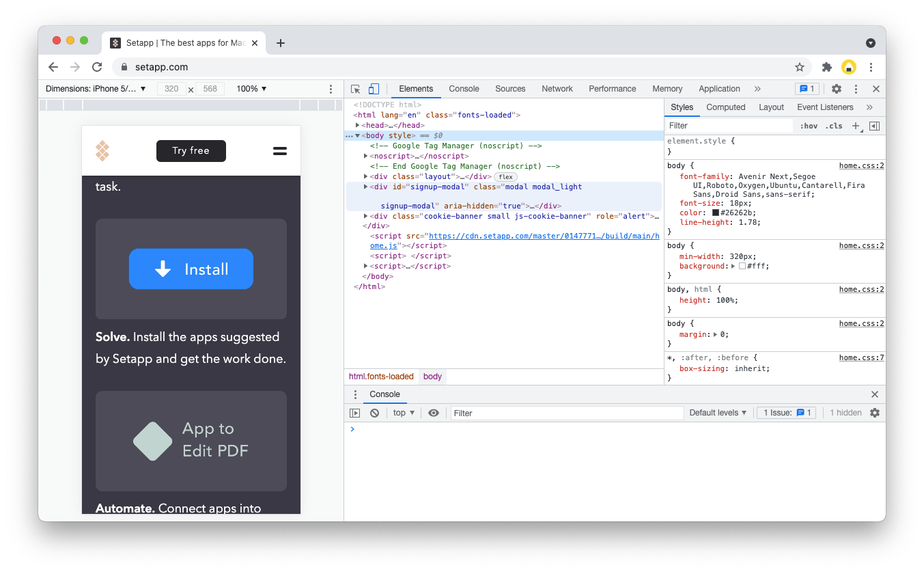Open the home.css:7 source link

pyautogui.click(x=861, y=358)
